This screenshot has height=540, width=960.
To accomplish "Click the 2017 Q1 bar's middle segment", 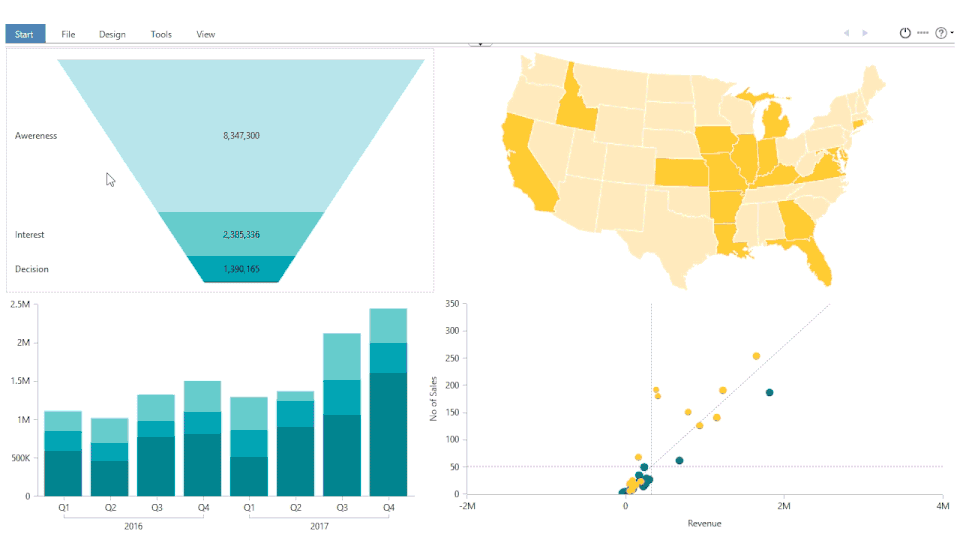I will tap(249, 443).
